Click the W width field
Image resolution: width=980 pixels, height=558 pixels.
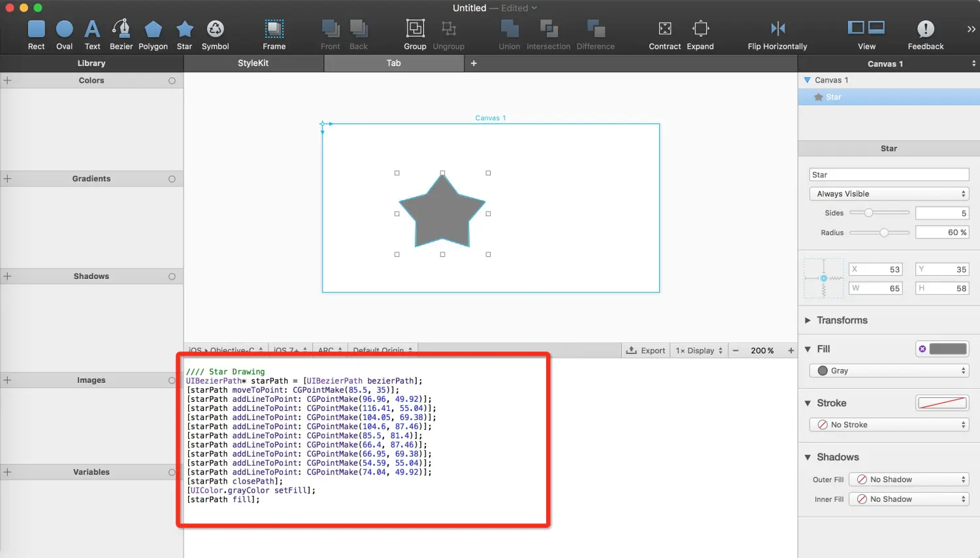tap(875, 288)
